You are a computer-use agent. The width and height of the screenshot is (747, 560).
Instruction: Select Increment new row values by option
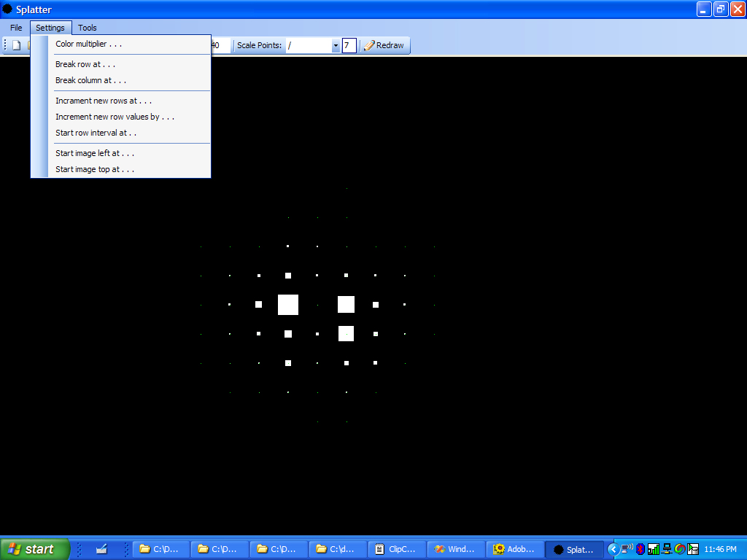115,117
